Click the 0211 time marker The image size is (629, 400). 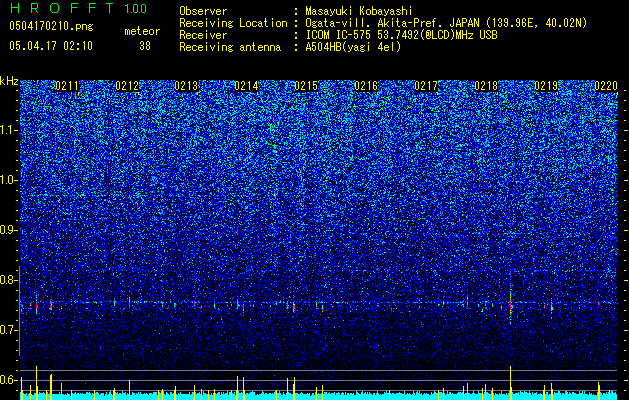[67, 86]
